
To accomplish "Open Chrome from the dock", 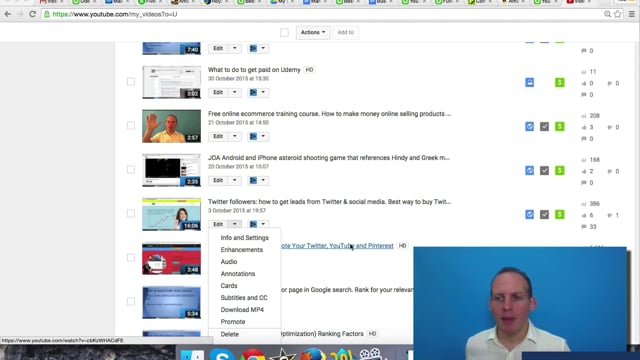I will (253, 355).
